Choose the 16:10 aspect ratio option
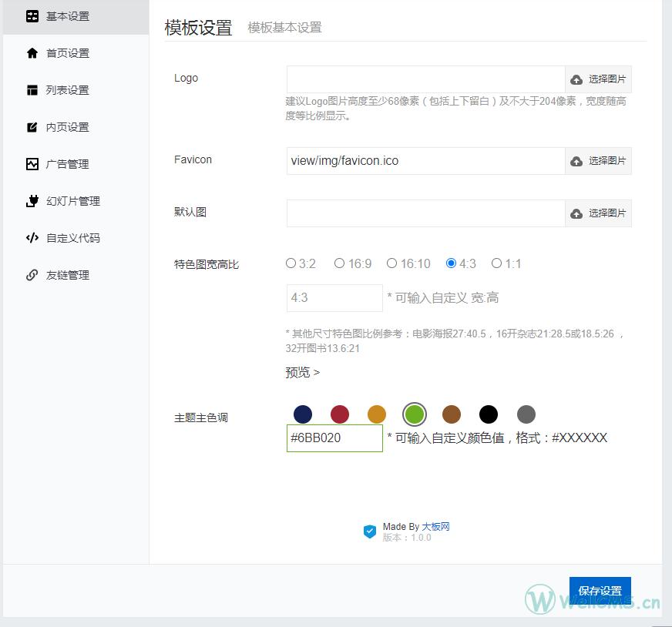The image size is (672, 627). [391, 263]
